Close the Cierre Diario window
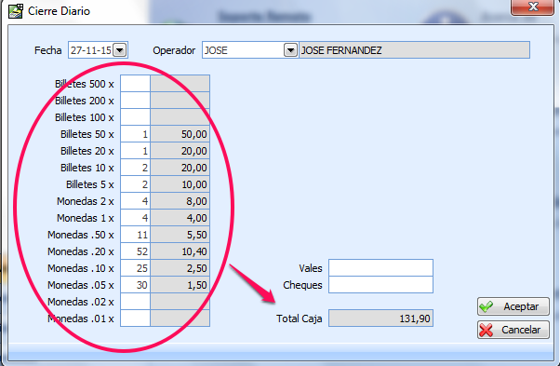The width and height of the screenshot is (560, 366). [x=533, y=7]
